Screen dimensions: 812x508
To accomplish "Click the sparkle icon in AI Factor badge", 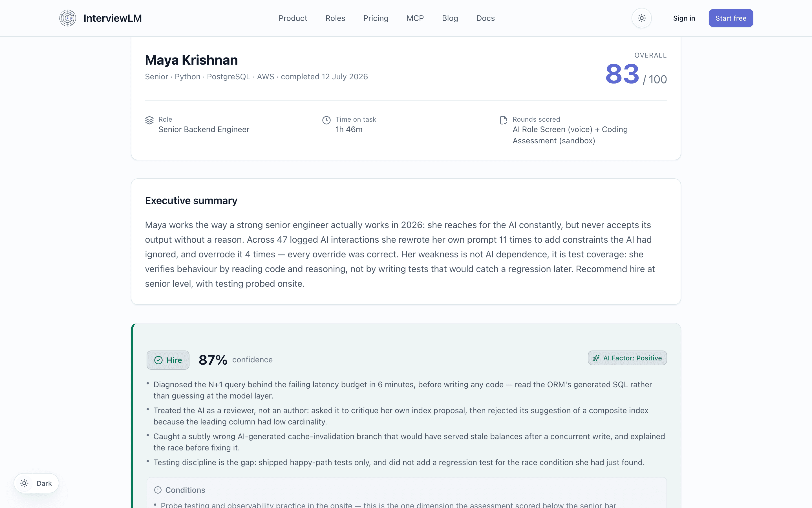I will 596,358.
